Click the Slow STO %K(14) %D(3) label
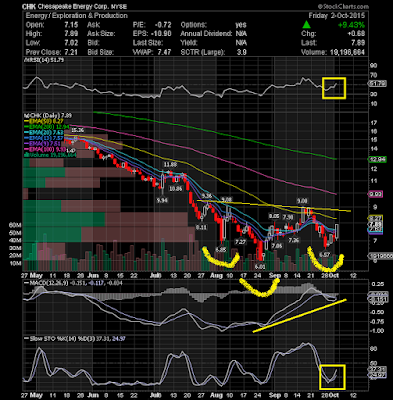Screen dimensions: 393x400 coord(74,339)
